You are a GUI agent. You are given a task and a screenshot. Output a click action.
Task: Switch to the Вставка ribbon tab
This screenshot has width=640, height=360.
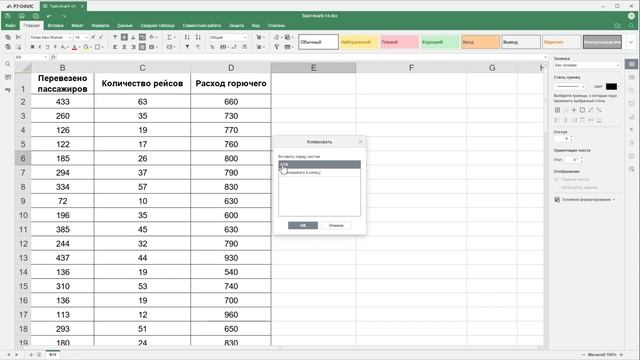tap(56, 26)
